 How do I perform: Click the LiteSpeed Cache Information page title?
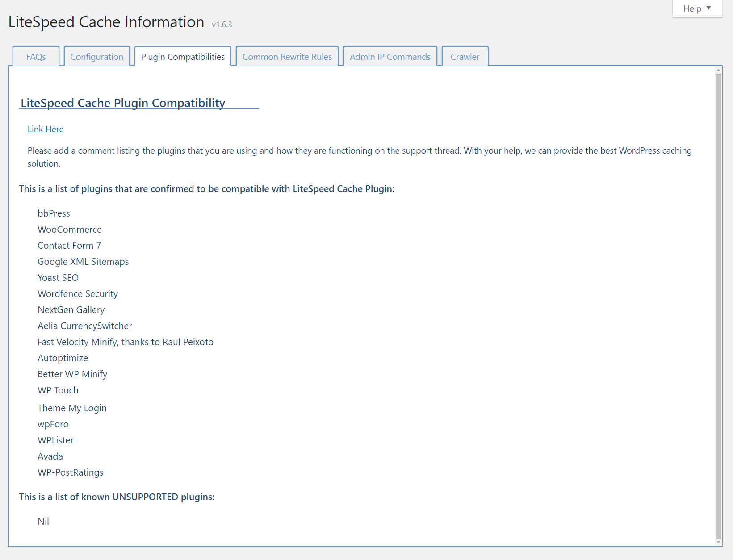106,22
